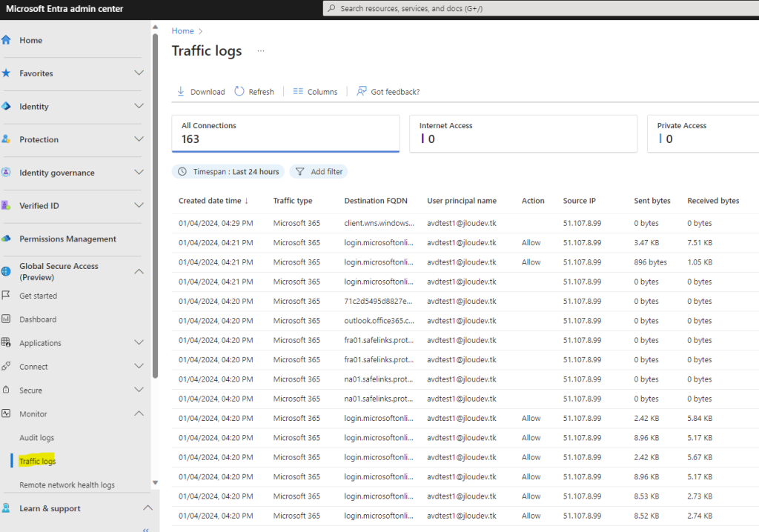Click the feedback person icon

[362, 91]
